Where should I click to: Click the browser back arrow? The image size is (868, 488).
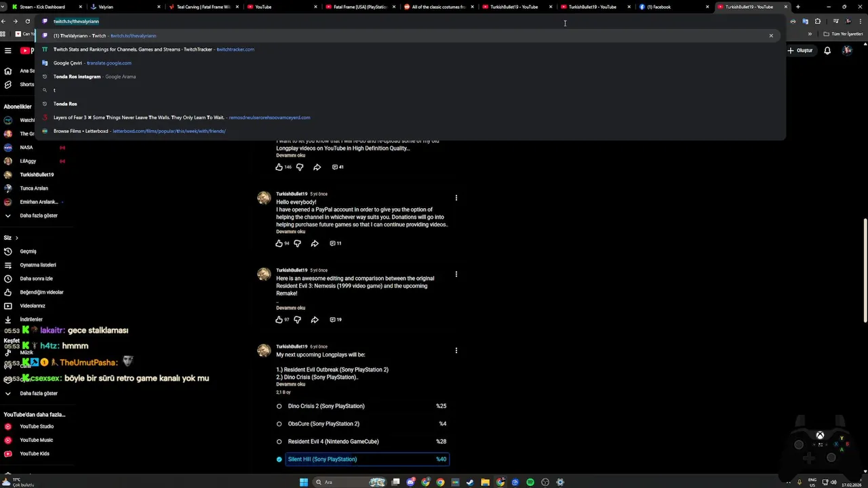[x=3, y=21]
